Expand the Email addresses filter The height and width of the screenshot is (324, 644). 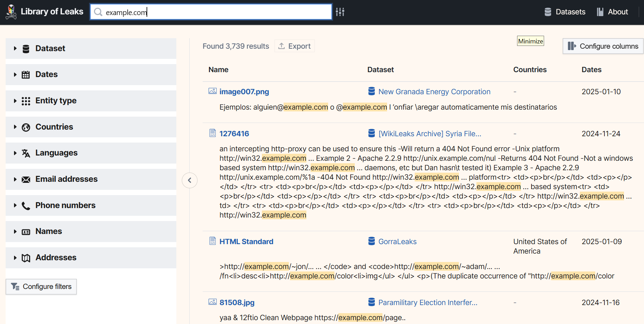tap(91, 179)
